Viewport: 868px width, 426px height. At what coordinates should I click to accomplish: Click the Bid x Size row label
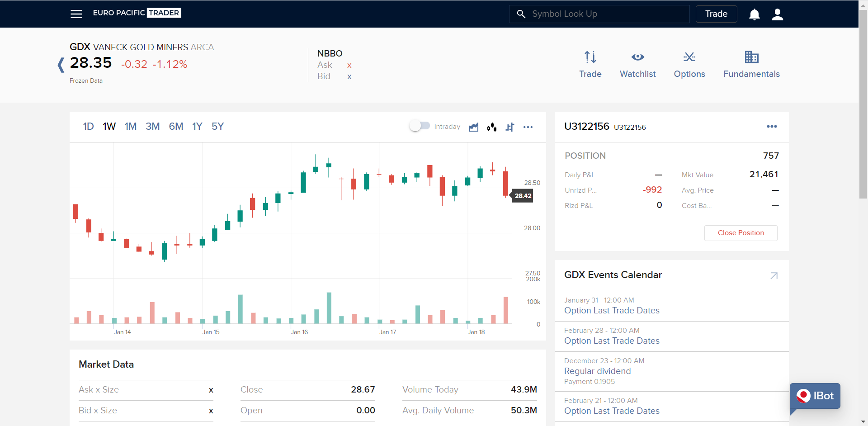click(x=98, y=411)
